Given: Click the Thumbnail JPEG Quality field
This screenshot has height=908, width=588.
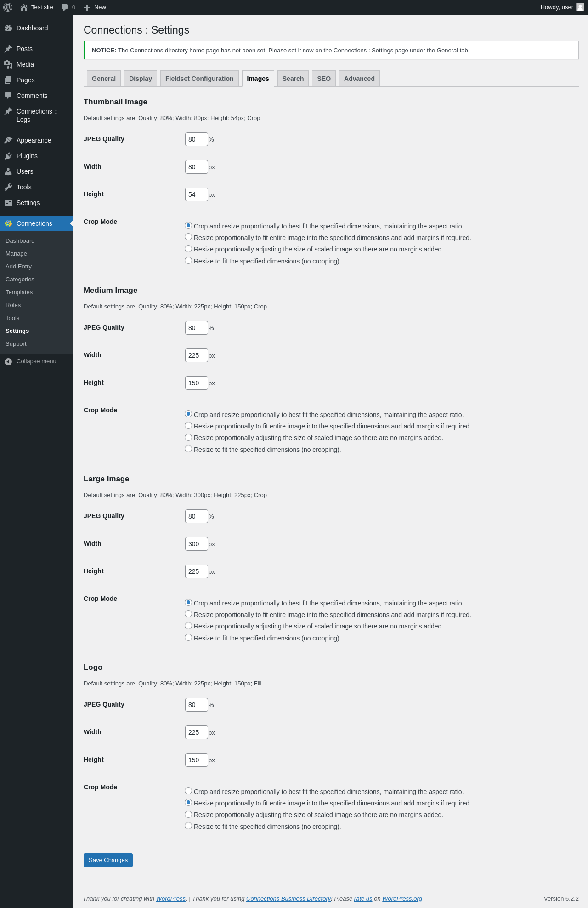Looking at the screenshot, I should tap(197, 139).
